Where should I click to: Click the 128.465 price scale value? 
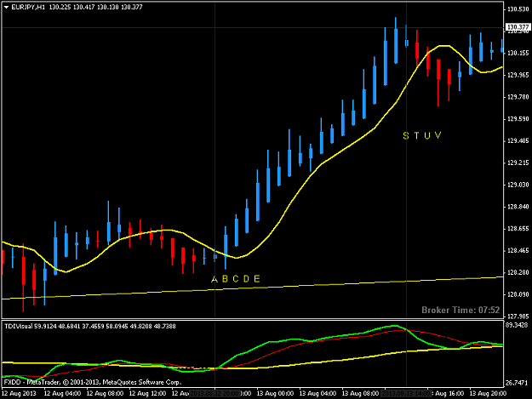[518, 250]
